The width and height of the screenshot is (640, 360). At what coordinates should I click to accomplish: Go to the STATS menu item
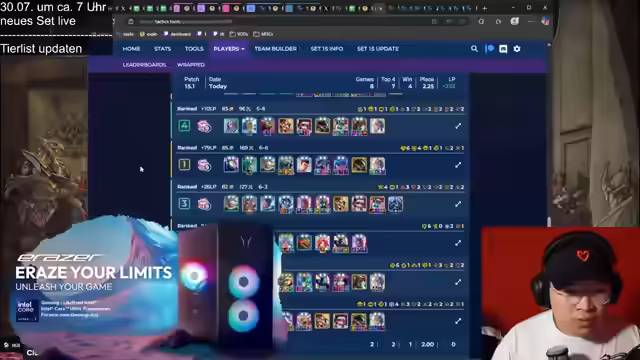[162, 49]
